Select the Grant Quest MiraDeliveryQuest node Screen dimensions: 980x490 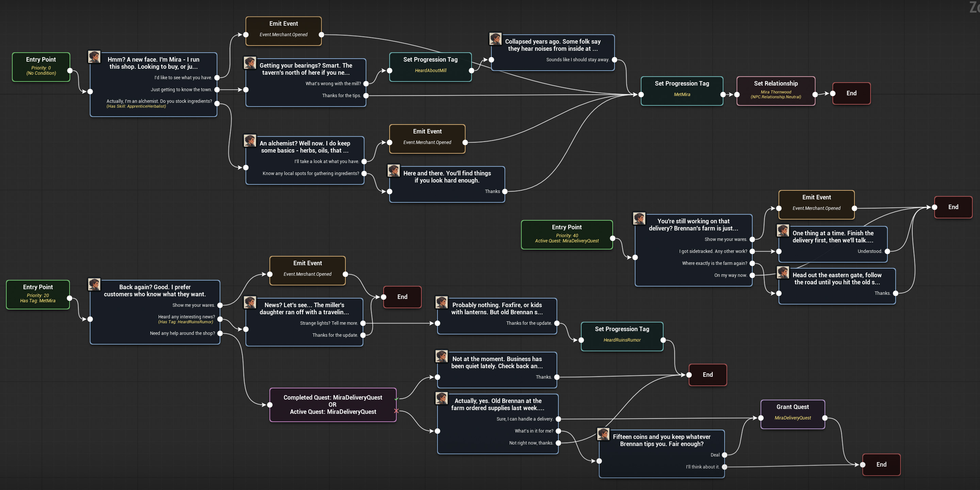tap(793, 414)
